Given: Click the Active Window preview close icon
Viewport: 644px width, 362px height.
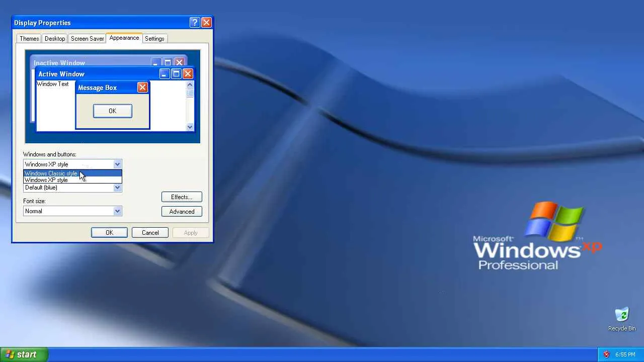Looking at the screenshot, I should click(188, 74).
